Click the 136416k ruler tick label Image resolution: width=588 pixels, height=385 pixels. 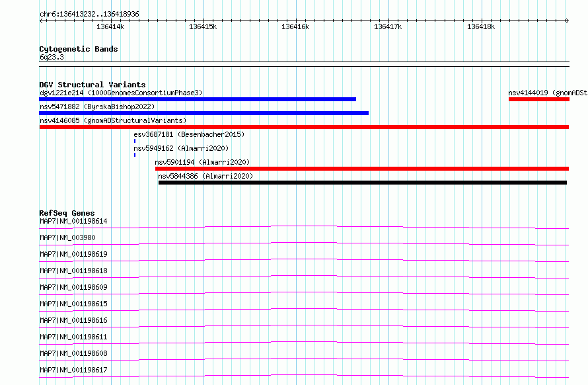point(295,26)
